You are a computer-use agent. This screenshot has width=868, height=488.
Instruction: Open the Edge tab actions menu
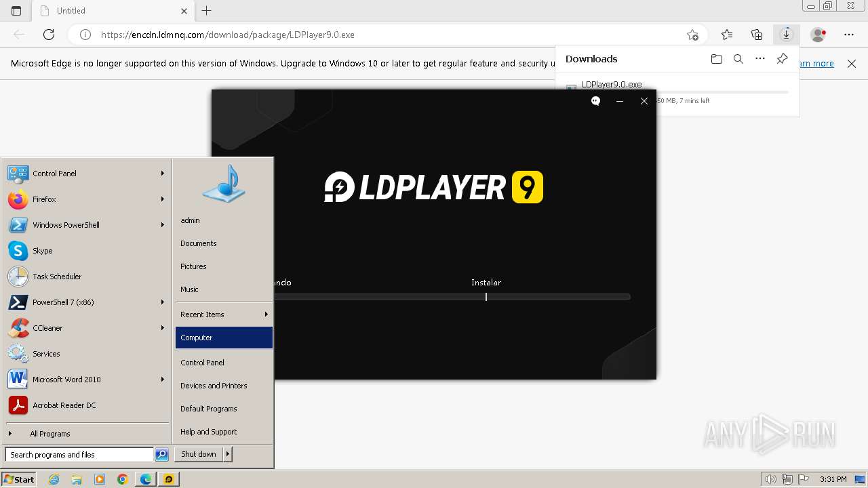[x=16, y=11]
